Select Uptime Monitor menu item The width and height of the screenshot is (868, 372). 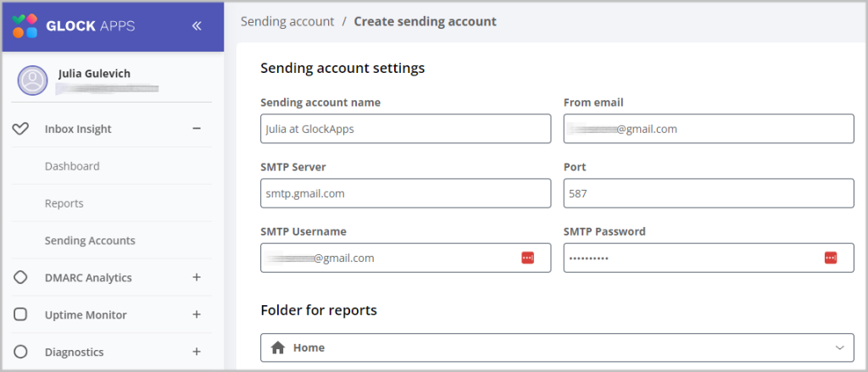[x=86, y=315]
